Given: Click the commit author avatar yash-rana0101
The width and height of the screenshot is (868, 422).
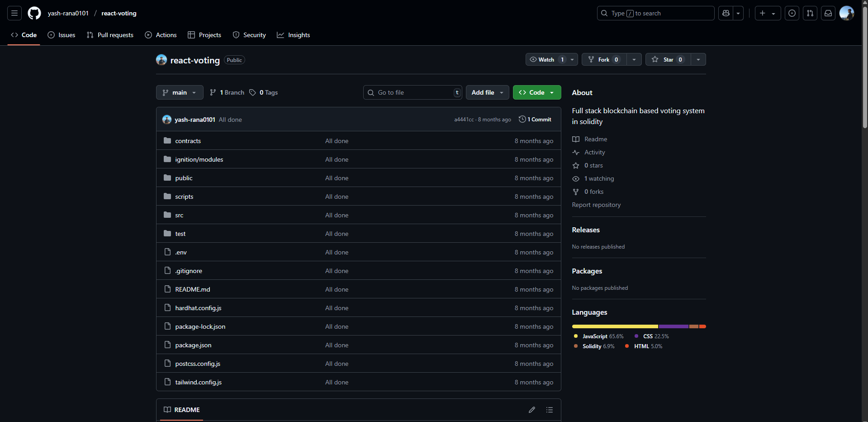Looking at the screenshot, I should tap(167, 120).
